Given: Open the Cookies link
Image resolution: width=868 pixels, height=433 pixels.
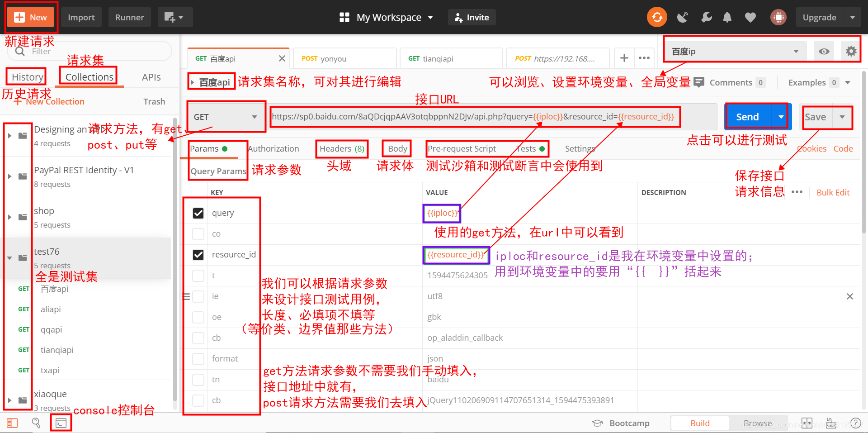Looking at the screenshot, I should point(812,148).
